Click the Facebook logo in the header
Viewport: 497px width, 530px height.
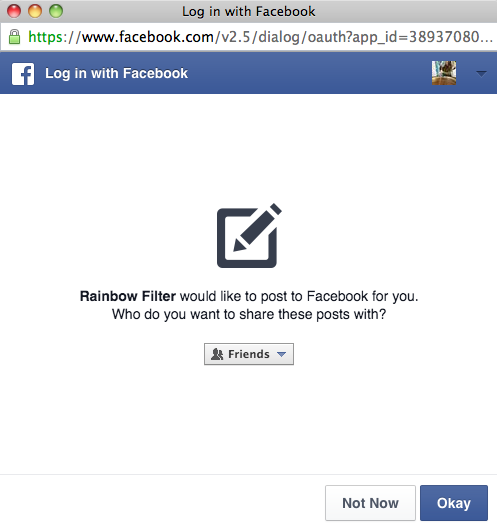tap(23, 74)
